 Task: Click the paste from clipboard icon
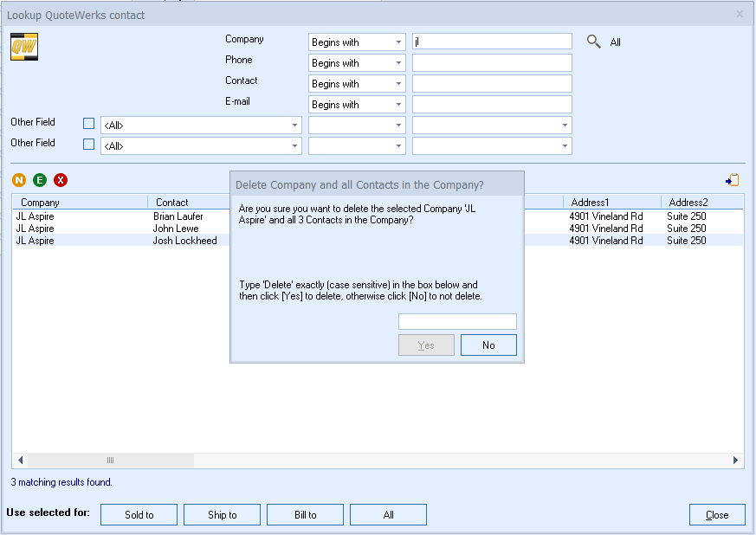(x=732, y=180)
